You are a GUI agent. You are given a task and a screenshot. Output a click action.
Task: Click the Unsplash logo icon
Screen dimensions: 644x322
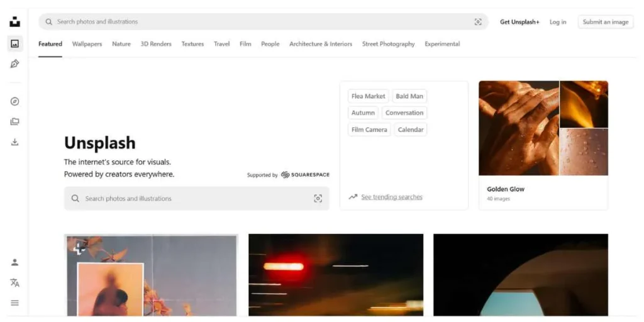15,22
